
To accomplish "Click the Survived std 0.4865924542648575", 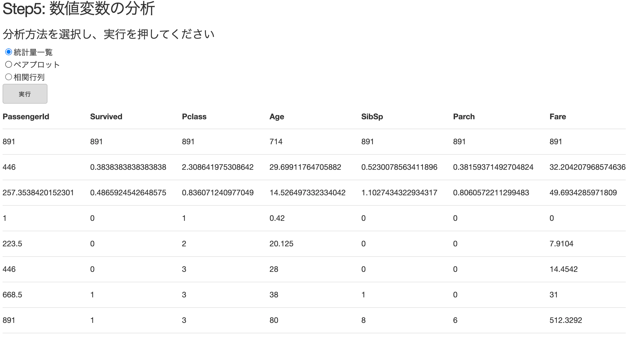I will [x=128, y=192].
